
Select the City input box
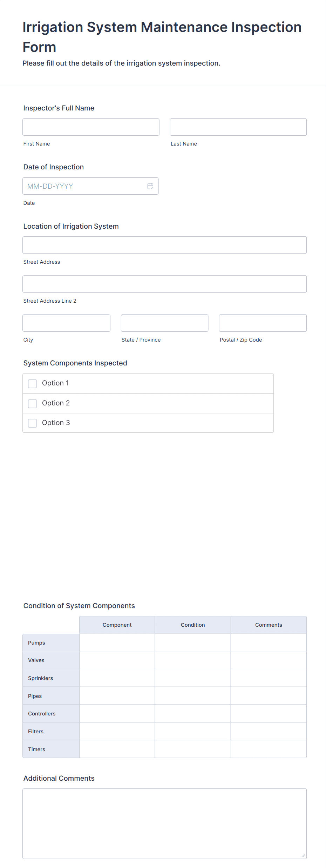66,323
